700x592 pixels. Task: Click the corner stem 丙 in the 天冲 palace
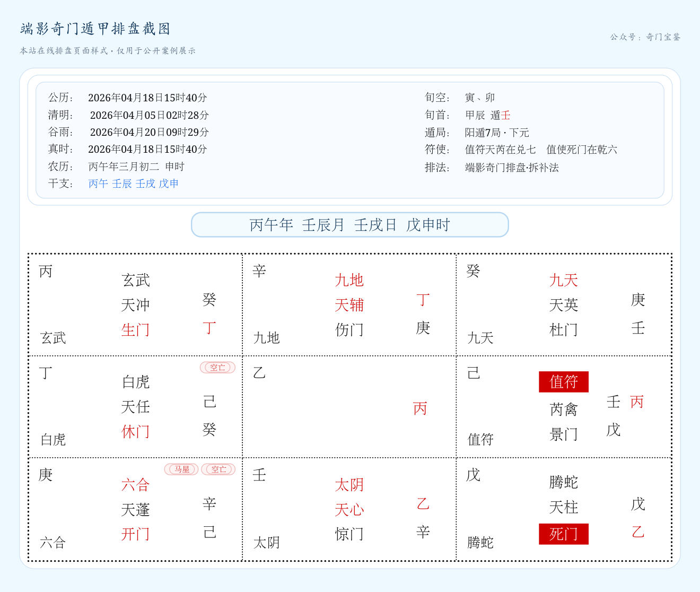(46, 272)
